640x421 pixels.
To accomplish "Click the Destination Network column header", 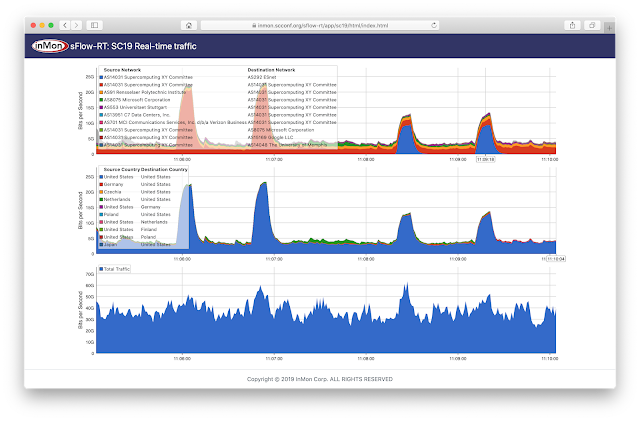I will (x=271, y=70).
